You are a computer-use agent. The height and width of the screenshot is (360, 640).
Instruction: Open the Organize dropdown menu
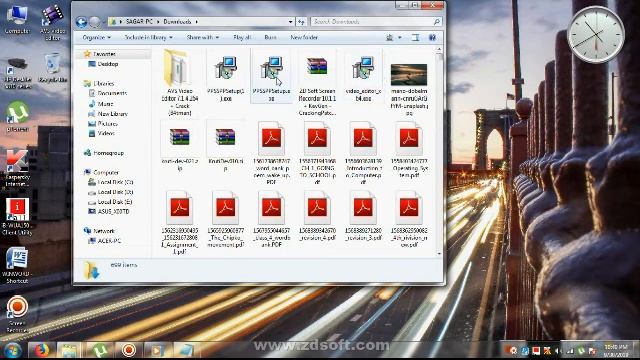[x=96, y=38]
